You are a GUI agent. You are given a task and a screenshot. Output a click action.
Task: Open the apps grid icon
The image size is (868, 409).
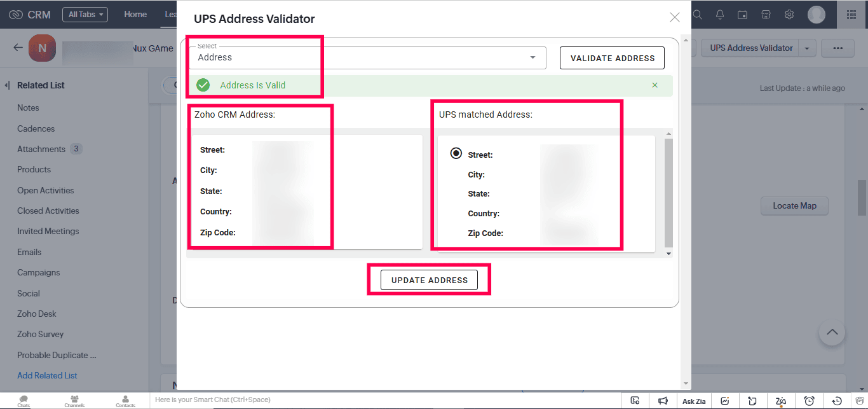coord(851,15)
